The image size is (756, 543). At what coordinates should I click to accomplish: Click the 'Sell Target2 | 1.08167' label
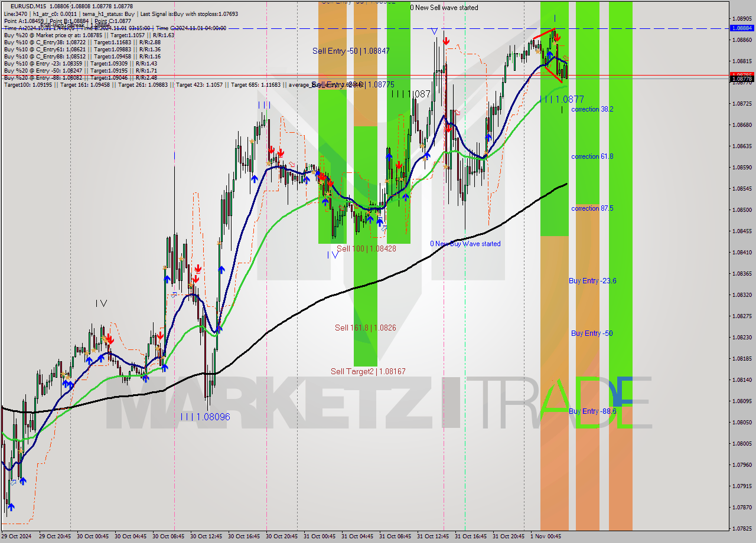point(368,371)
